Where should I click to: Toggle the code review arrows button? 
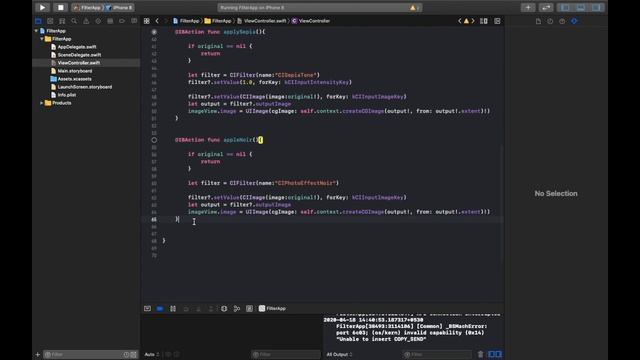pos(546,7)
